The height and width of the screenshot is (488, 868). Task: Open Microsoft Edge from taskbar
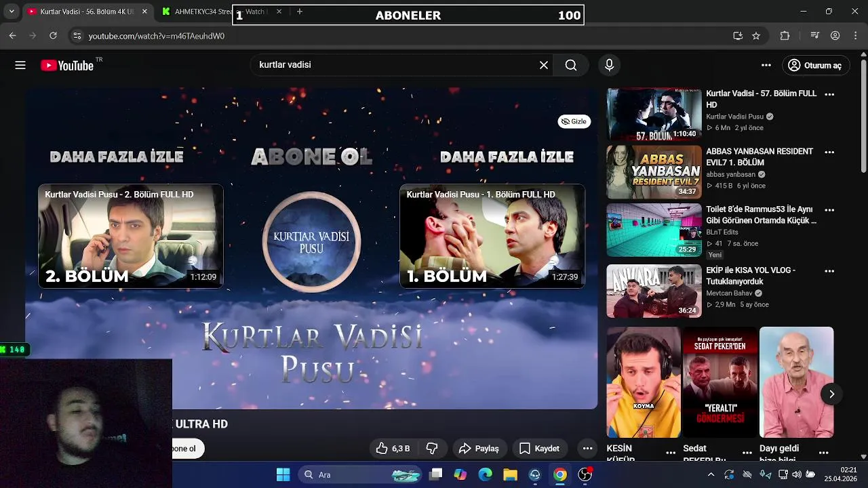point(486,474)
